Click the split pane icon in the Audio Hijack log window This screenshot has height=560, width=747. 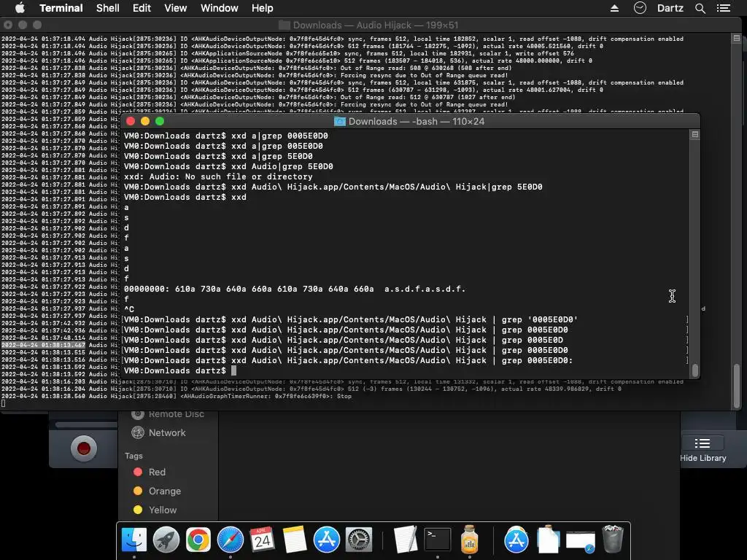pyautogui.click(x=737, y=38)
